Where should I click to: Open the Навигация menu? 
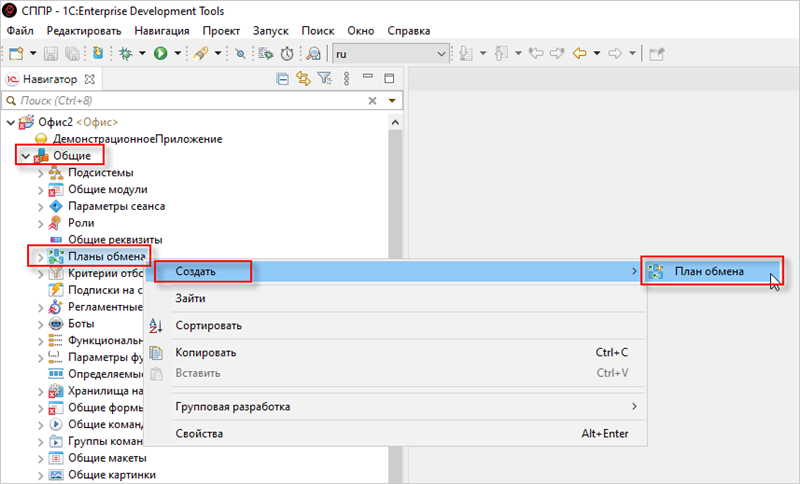160,31
